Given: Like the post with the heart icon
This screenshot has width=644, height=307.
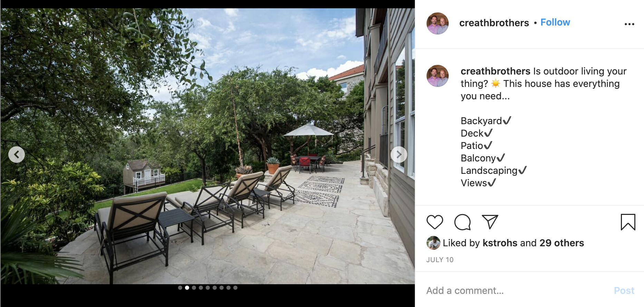Looking at the screenshot, I should click(435, 222).
